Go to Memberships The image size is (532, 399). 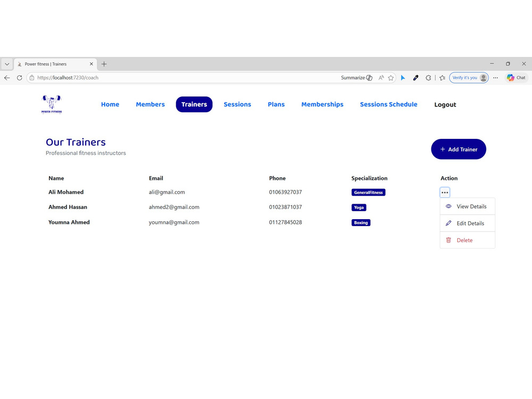[322, 104]
